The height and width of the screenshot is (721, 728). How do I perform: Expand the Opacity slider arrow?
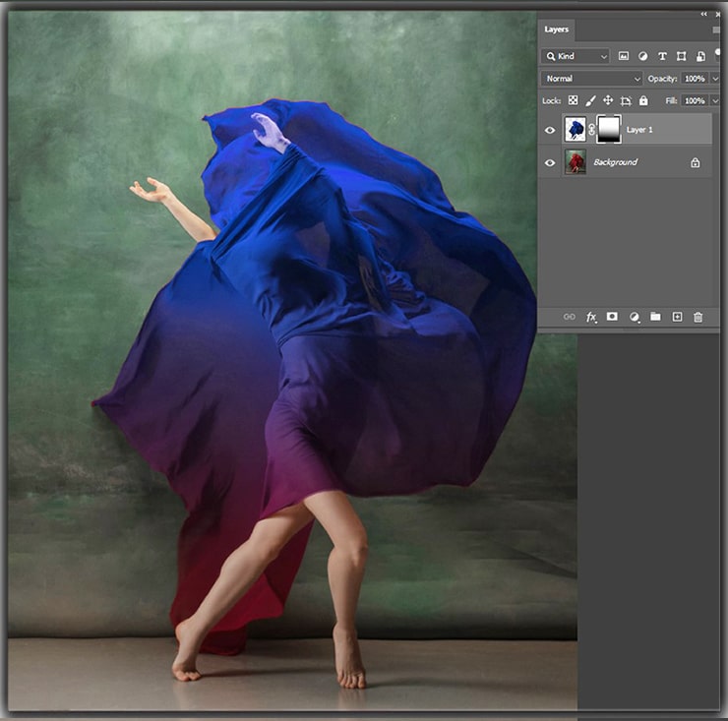pyautogui.click(x=715, y=79)
